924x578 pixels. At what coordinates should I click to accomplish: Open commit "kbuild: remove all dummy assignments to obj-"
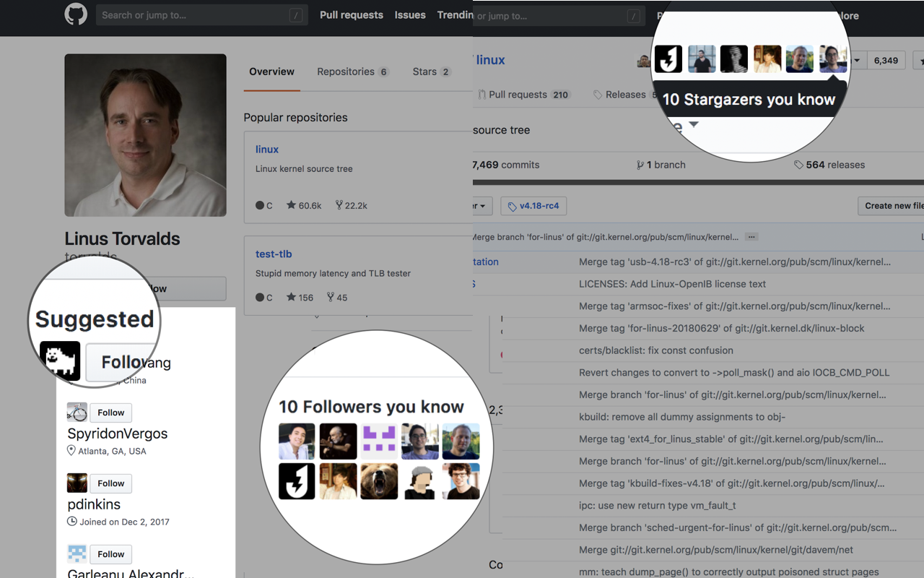click(x=682, y=417)
